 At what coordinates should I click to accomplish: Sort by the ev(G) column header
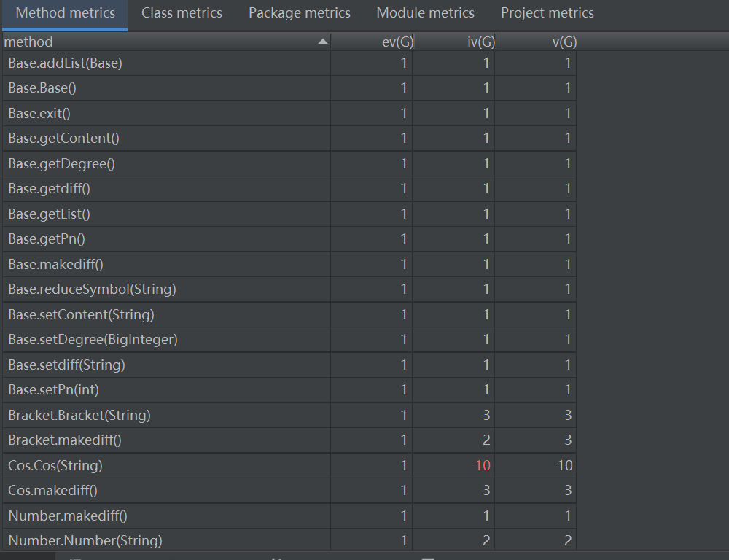click(x=397, y=42)
